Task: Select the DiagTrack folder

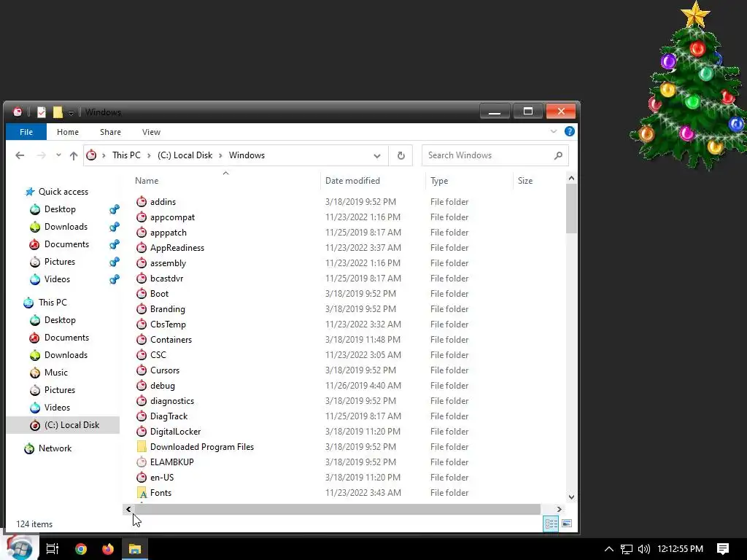Action: point(169,416)
